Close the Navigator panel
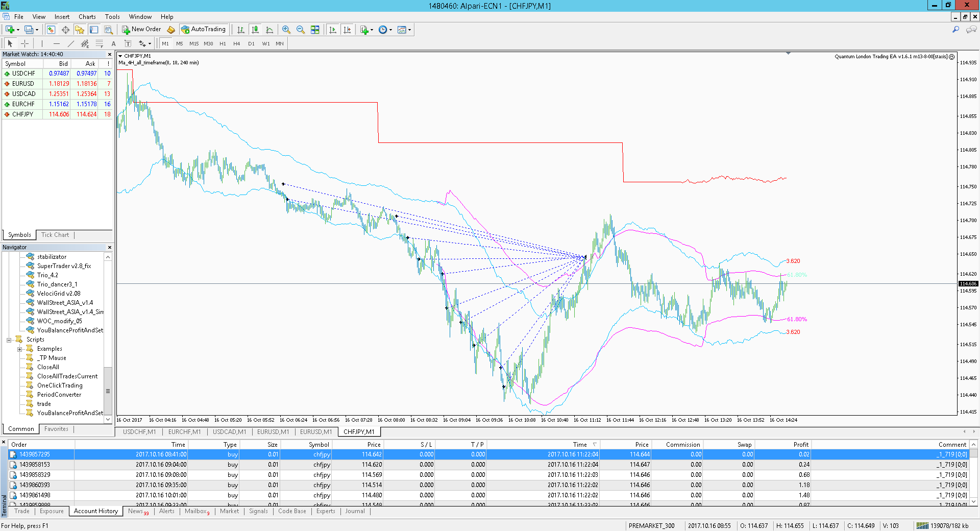 click(x=109, y=247)
